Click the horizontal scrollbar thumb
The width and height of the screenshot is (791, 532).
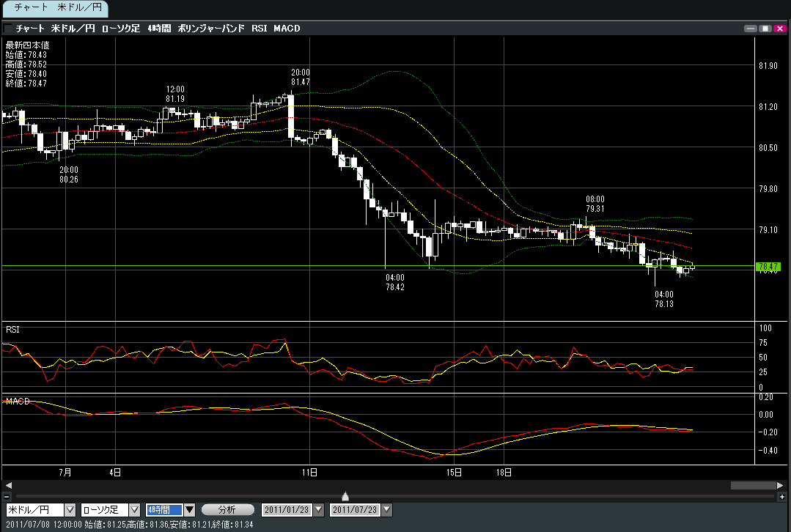[752, 485]
